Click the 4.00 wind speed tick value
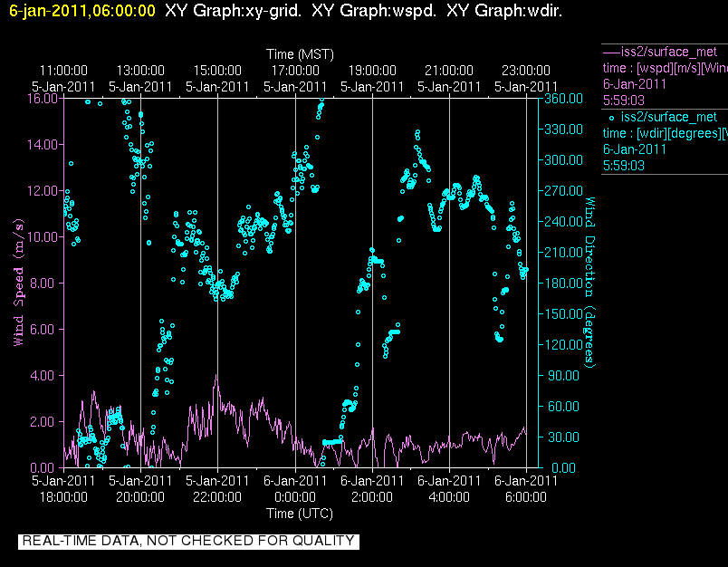Image resolution: width=728 pixels, height=567 pixels. point(44,375)
